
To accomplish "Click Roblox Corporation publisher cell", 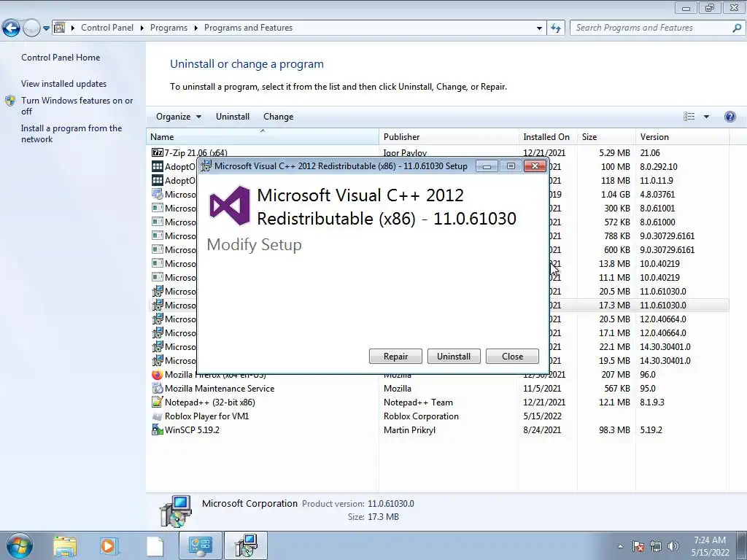I will tap(421, 416).
